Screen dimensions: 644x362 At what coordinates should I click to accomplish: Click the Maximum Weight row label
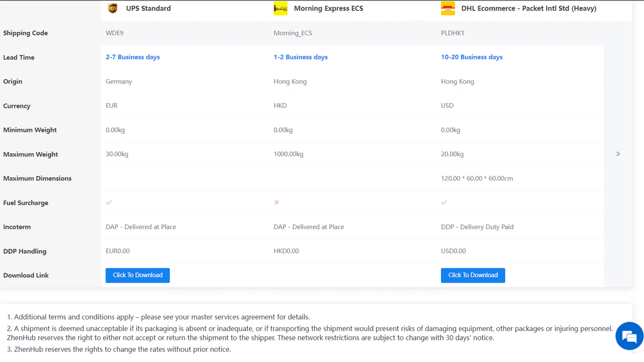pos(31,154)
